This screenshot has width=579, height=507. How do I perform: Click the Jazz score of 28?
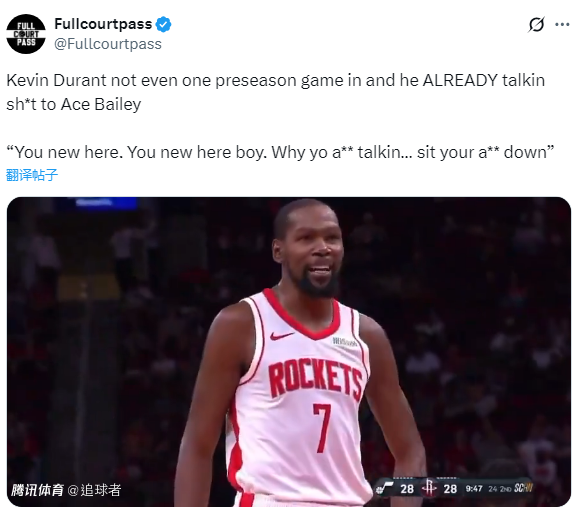point(407,489)
